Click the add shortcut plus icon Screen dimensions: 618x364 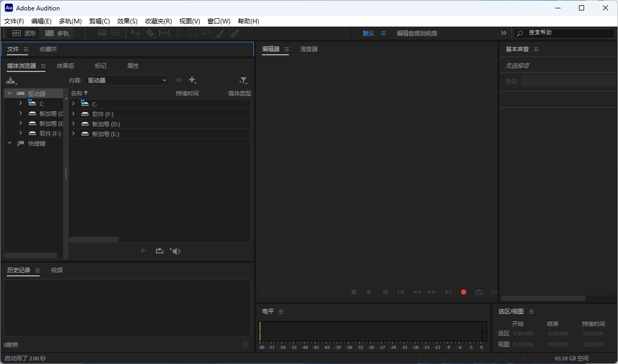(192, 80)
